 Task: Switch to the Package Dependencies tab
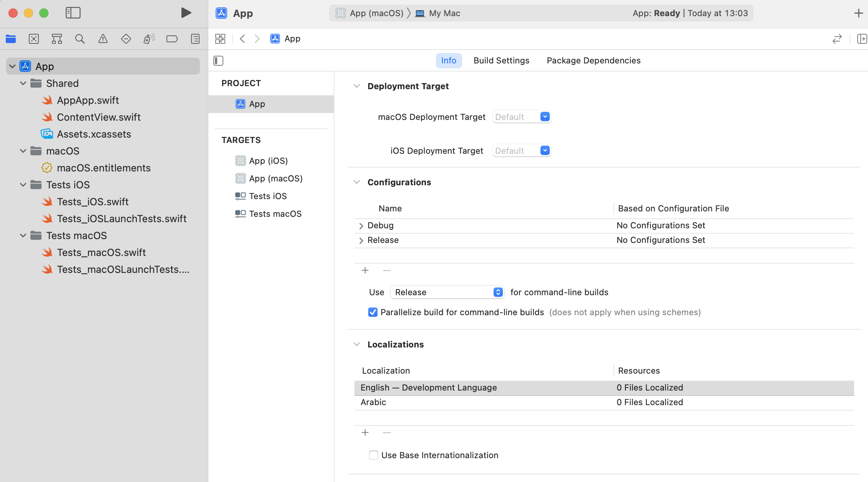pyautogui.click(x=594, y=60)
